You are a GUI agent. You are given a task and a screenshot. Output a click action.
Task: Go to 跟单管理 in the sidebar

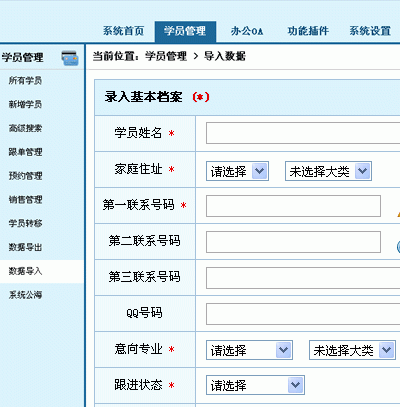coord(25,152)
